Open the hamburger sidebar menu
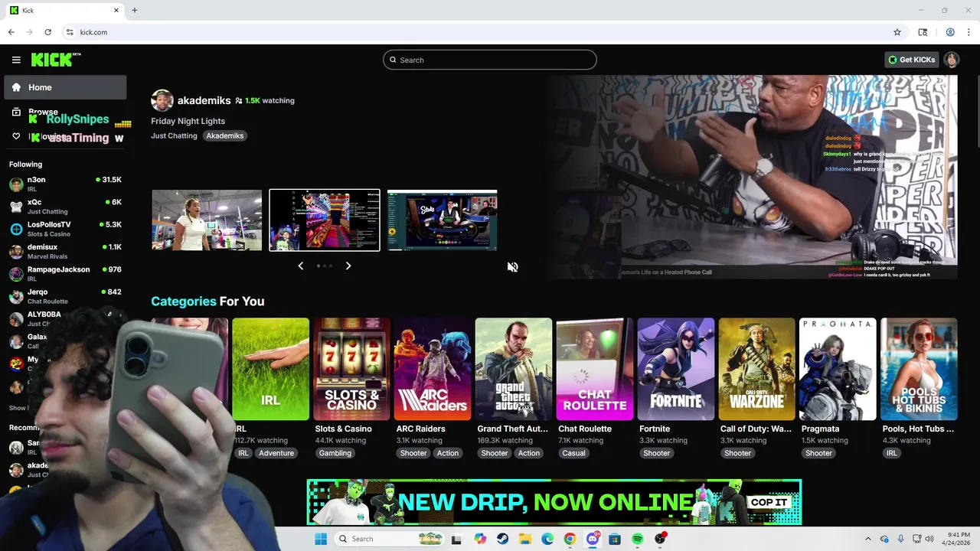980x551 pixels. coord(16,60)
